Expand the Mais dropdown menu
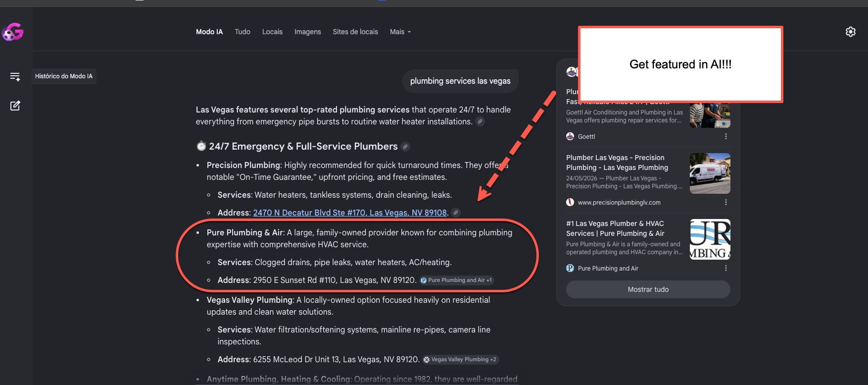 [400, 32]
